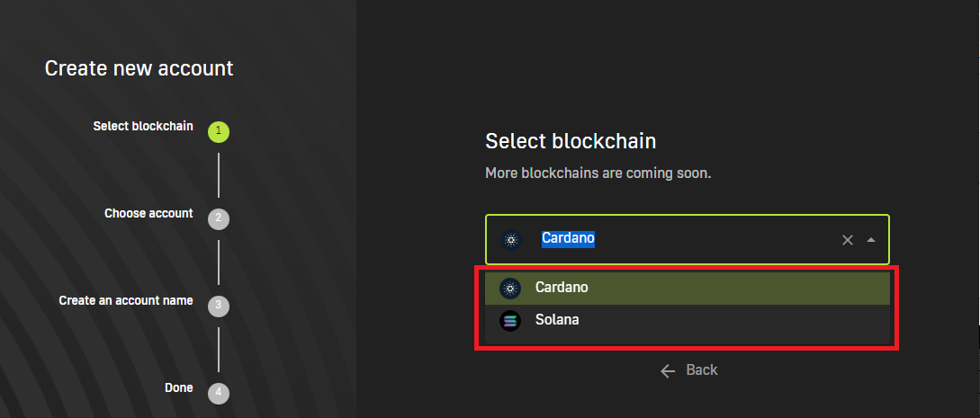The height and width of the screenshot is (418, 980).
Task: Click the "Choose account" step label
Action: [148, 214]
